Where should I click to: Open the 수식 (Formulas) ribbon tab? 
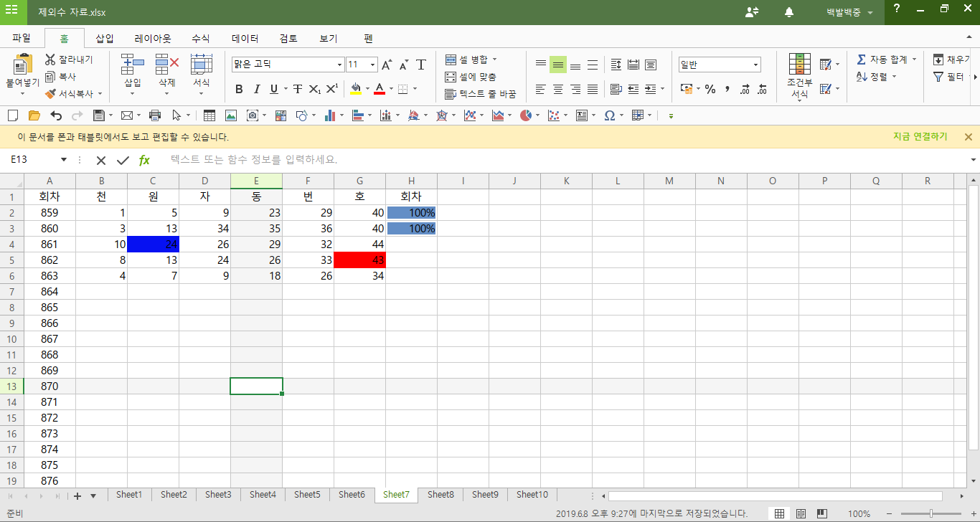point(201,39)
